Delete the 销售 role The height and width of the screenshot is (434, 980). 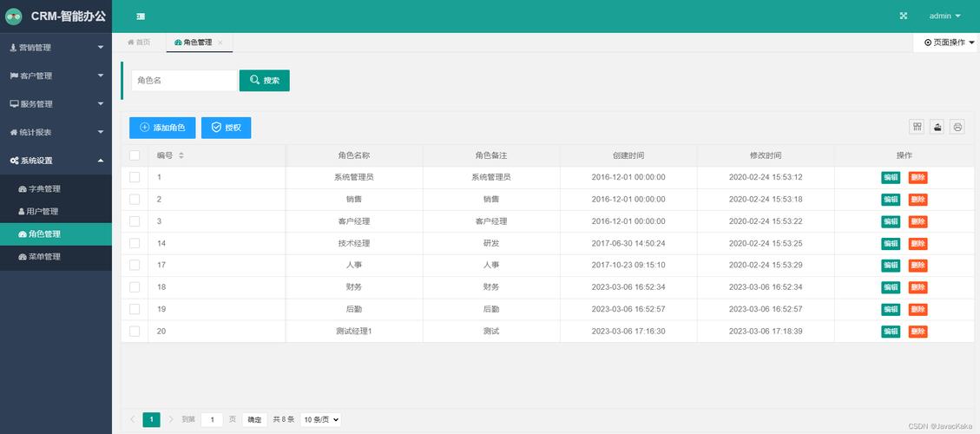pyautogui.click(x=918, y=200)
